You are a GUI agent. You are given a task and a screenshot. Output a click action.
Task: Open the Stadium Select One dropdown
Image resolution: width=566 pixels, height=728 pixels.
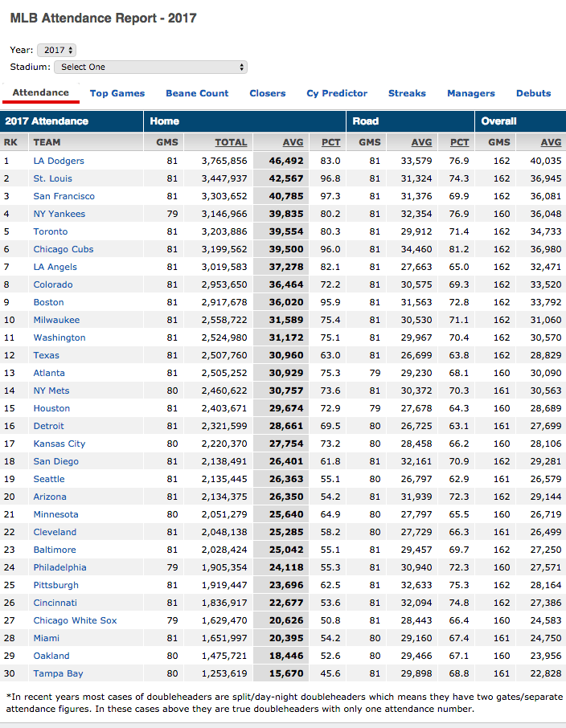click(x=150, y=67)
